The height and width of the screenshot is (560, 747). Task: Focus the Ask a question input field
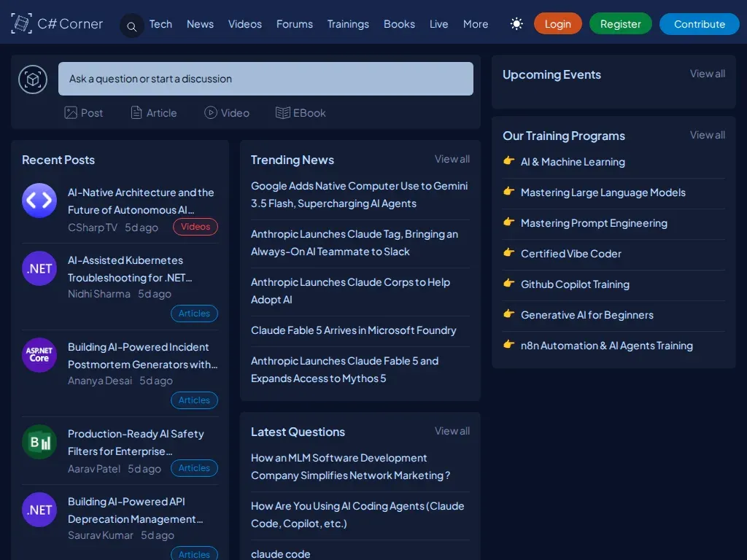pyautogui.click(x=266, y=79)
